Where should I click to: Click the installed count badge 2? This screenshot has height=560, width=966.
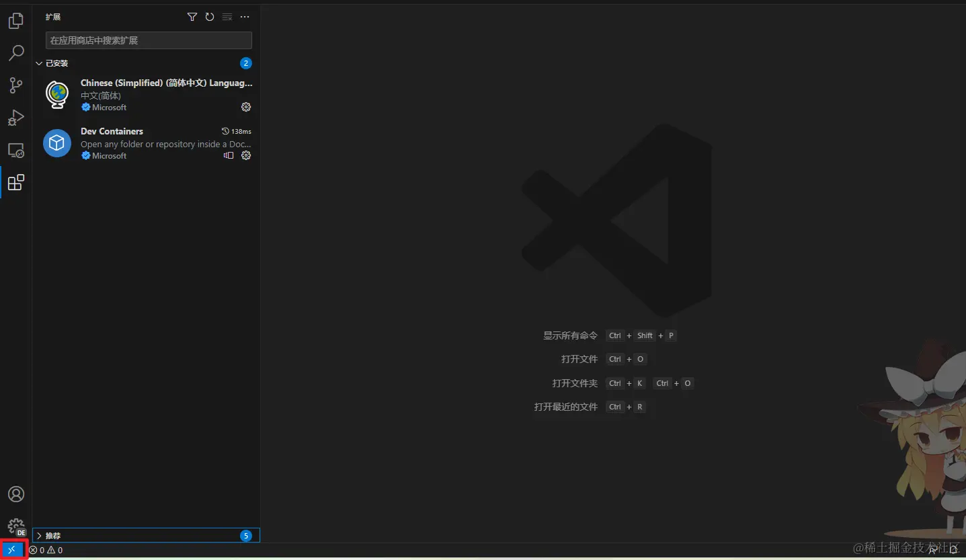246,63
